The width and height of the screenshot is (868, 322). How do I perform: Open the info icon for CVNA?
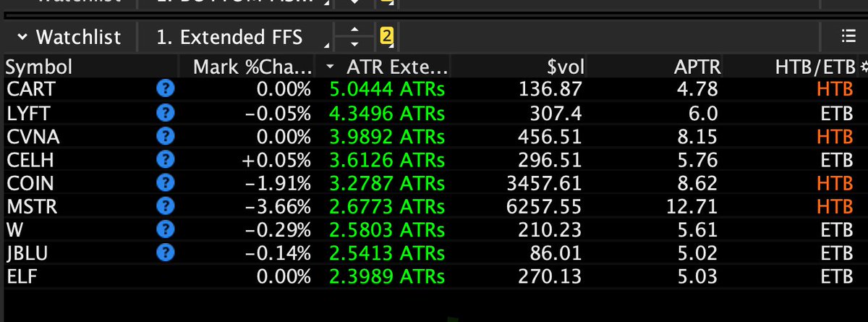(166, 136)
